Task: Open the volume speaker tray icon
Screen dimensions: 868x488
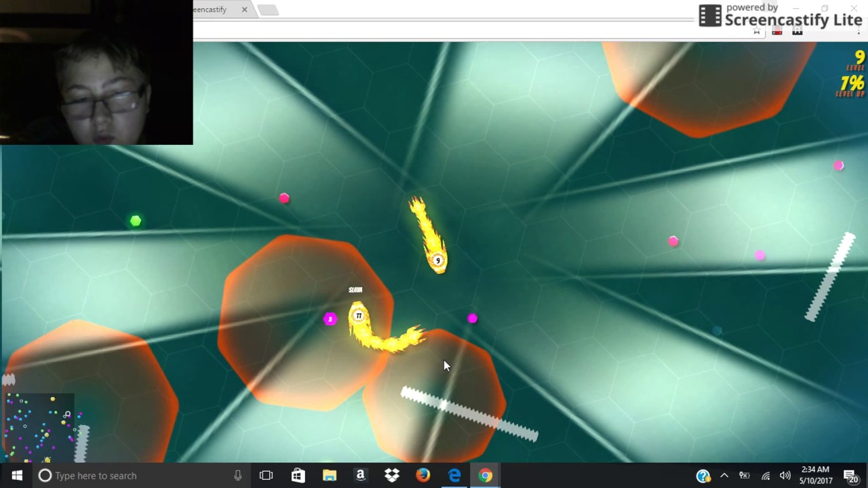Action: [785, 476]
